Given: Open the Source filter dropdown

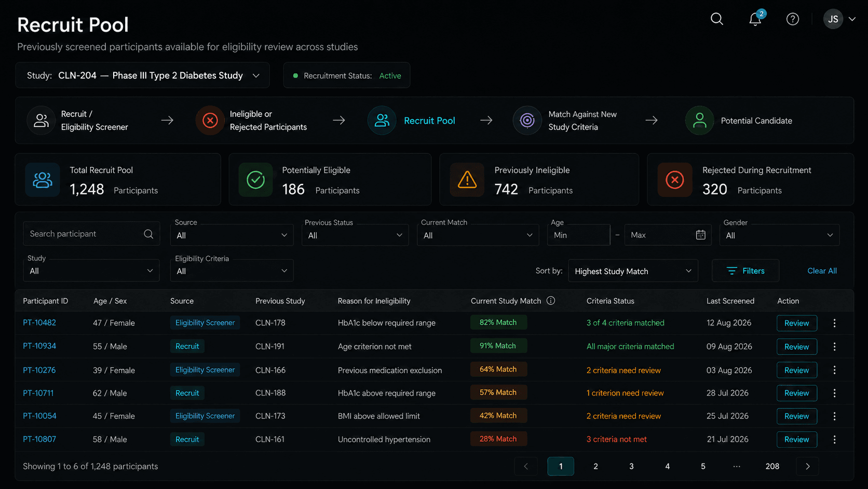Looking at the screenshot, I should tap(232, 235).
